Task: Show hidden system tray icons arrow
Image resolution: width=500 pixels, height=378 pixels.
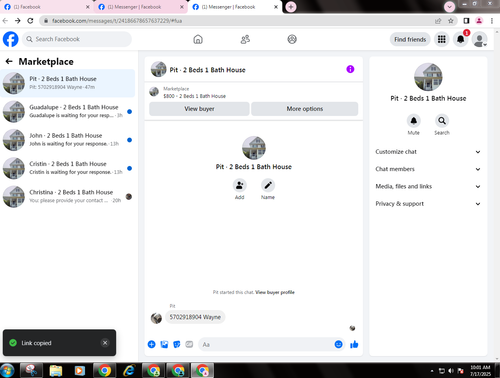Action: click(432, 371)
